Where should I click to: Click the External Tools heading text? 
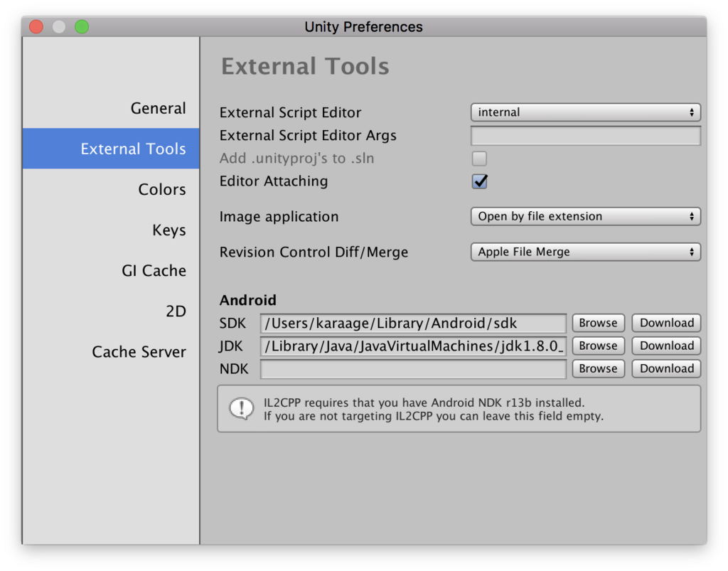305,66
